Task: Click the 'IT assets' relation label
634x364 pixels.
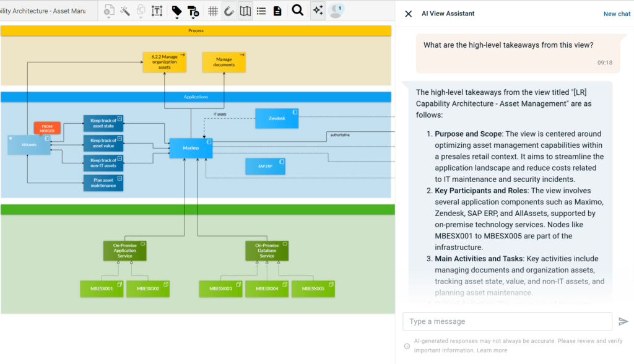Action: 220,115
